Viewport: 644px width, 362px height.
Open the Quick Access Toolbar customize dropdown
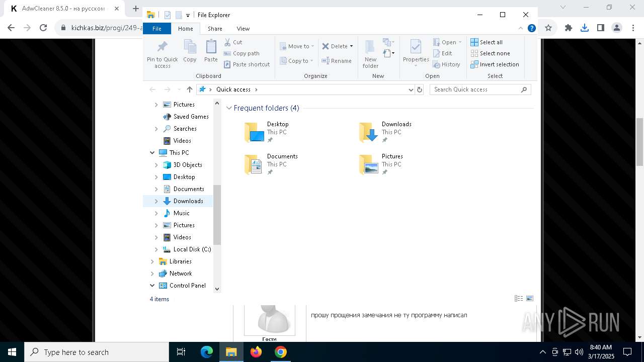click(188, 15)
